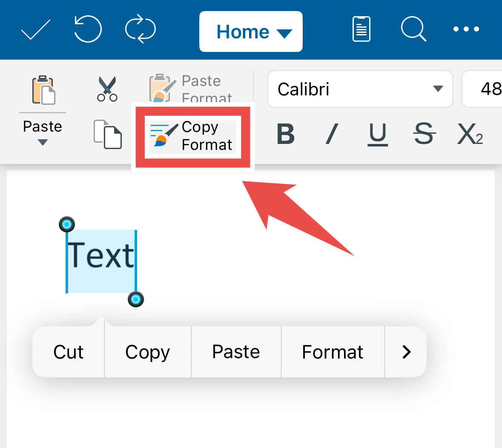Open the Search tool
The image size is (502, 448).
(413, 29)
